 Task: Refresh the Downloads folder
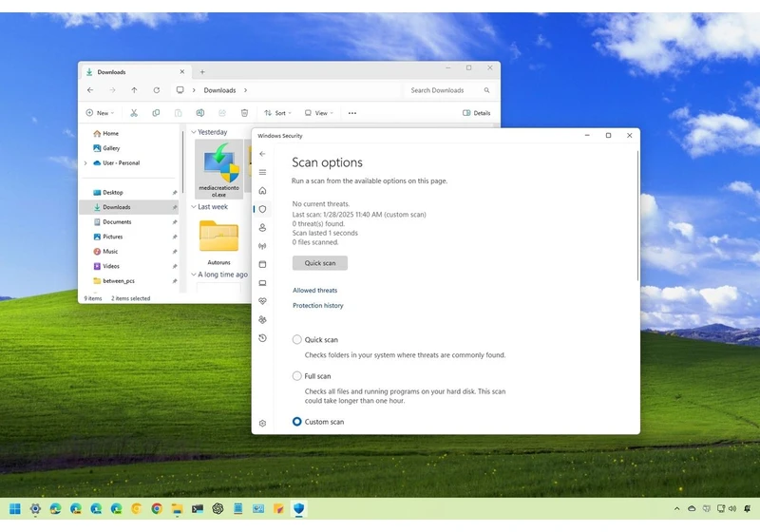pos(156,90)
